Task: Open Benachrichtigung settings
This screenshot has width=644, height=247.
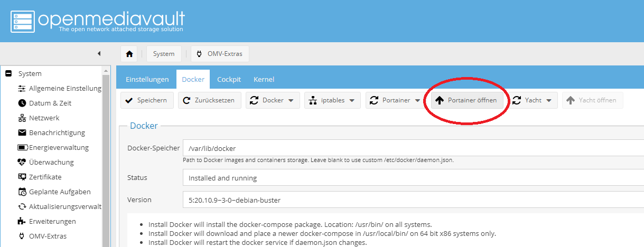Action: (57, 132)
